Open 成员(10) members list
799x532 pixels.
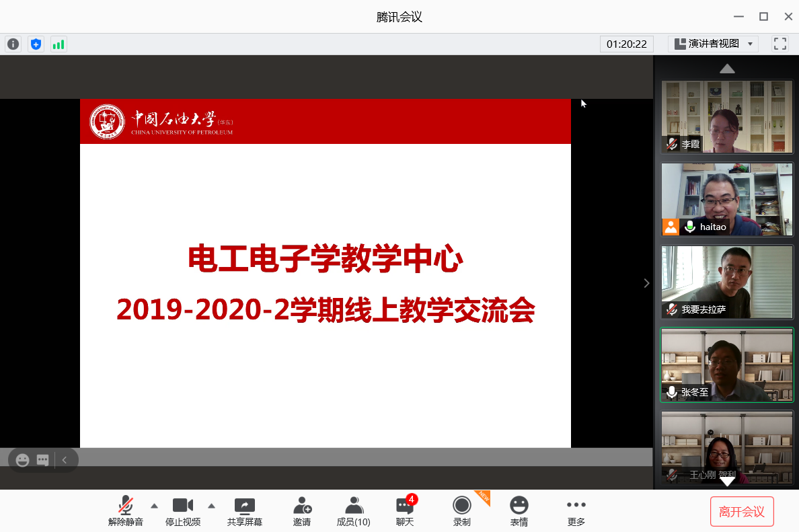tap(353, 511)
